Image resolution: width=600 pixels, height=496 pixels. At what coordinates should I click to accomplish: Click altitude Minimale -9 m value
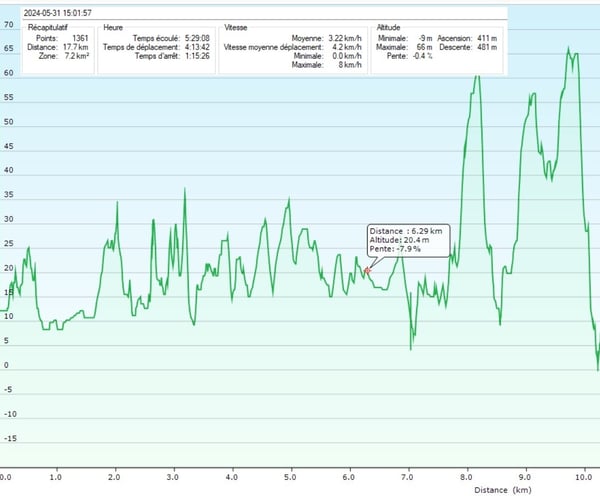click(x=426, y=38)
